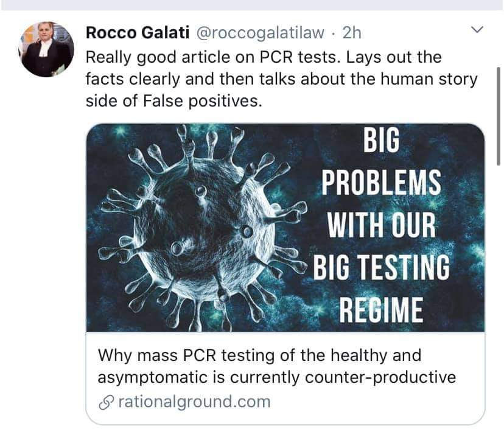Viewport: 504px width, 431px height.
Task: Expand the tweet options chevron
Action: pos(477,30)
